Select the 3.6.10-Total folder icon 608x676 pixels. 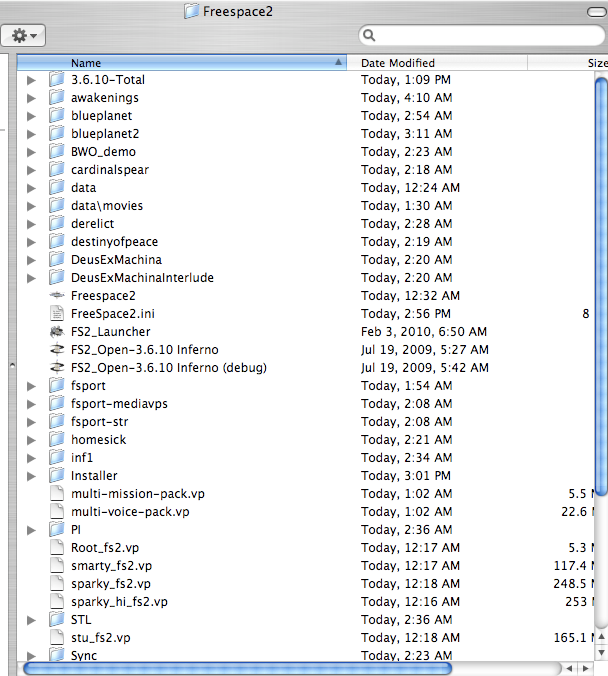point(56,79)
